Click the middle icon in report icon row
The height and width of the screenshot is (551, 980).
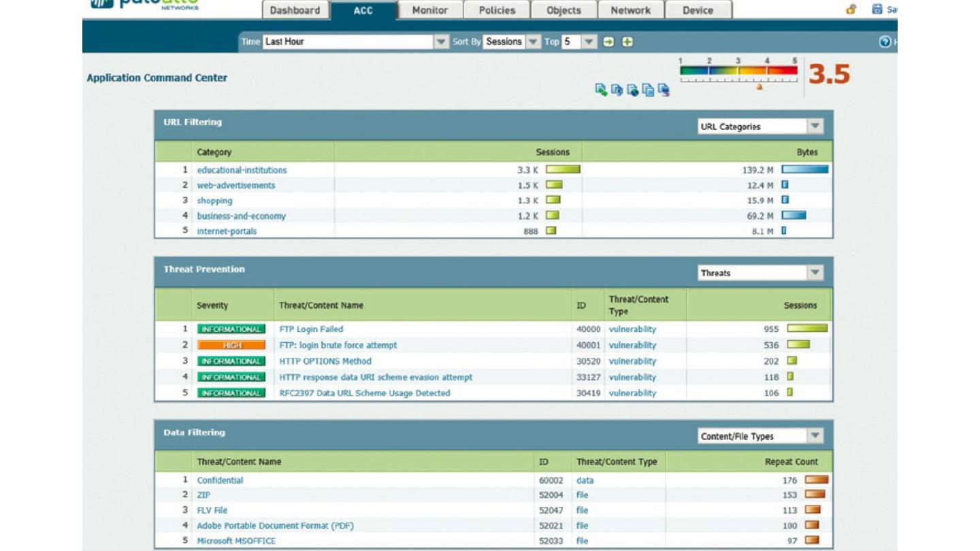[x=632, y=90]
